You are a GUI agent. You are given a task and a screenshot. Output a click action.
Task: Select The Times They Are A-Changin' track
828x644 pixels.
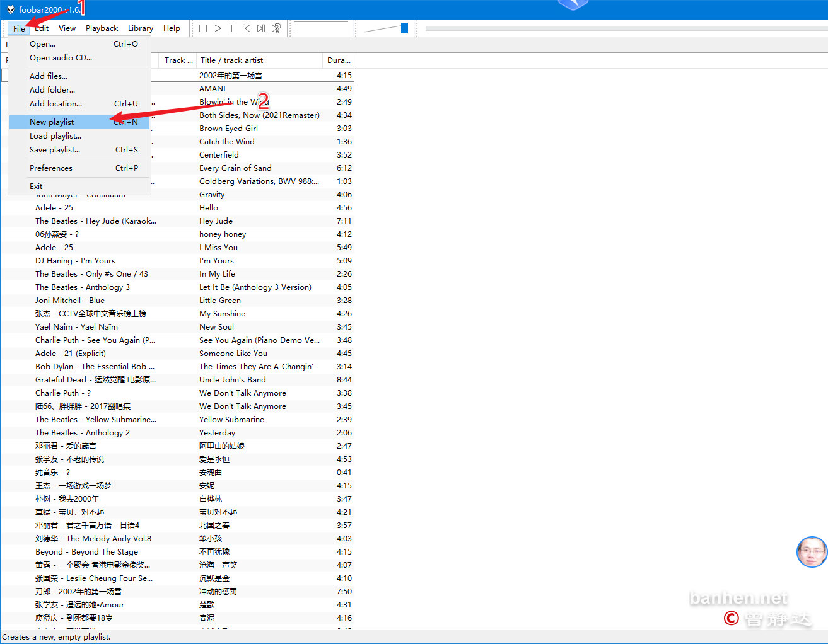256,367
